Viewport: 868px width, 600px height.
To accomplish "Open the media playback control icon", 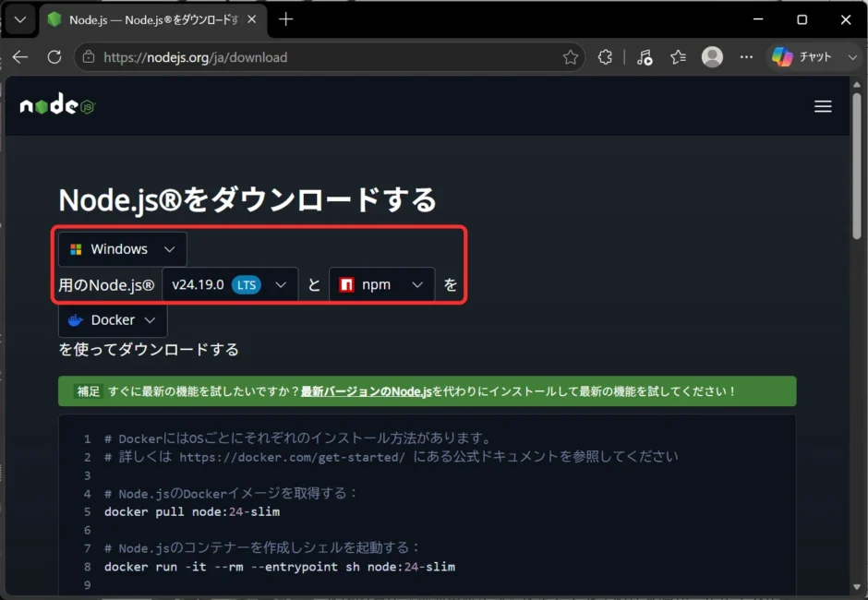I will pyautogui.click(x=645, y=57).
